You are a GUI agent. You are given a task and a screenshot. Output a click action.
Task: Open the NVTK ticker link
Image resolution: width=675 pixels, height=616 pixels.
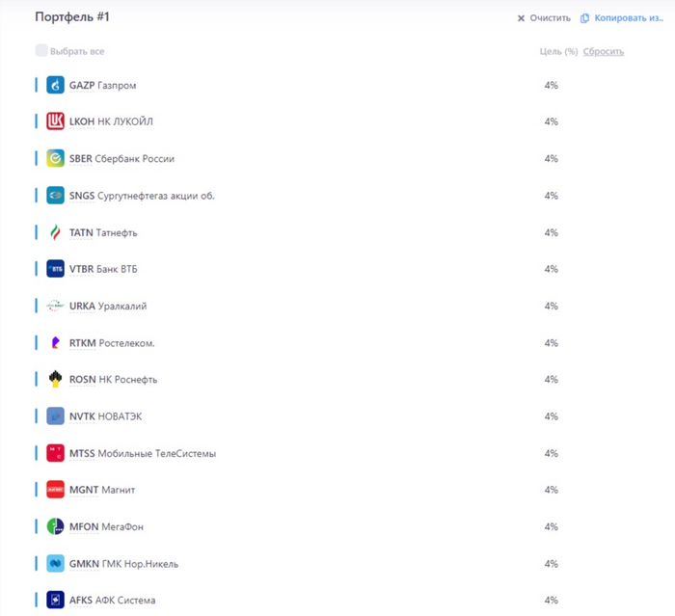pyautogui.click(x=82, y=416)
